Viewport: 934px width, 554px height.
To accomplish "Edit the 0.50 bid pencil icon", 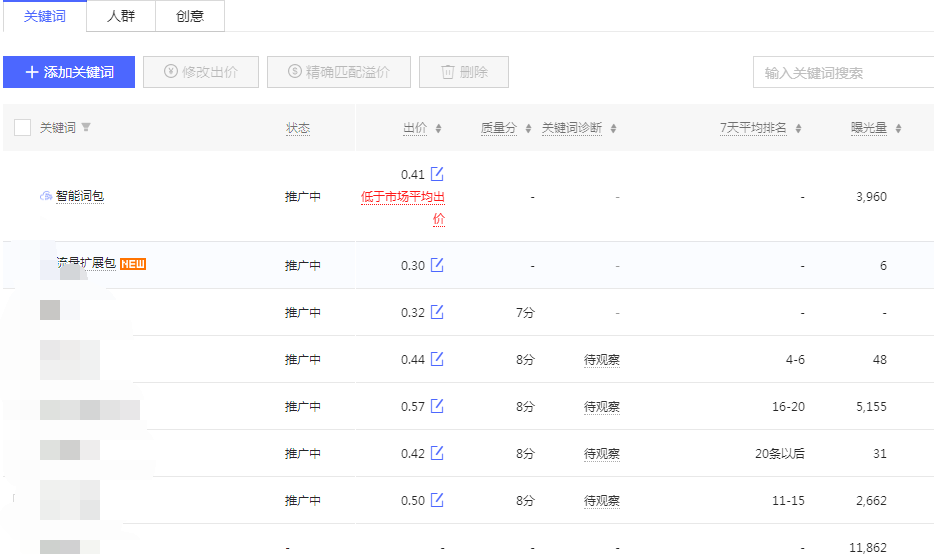I will pyautogui.click(x=437, y=500).
